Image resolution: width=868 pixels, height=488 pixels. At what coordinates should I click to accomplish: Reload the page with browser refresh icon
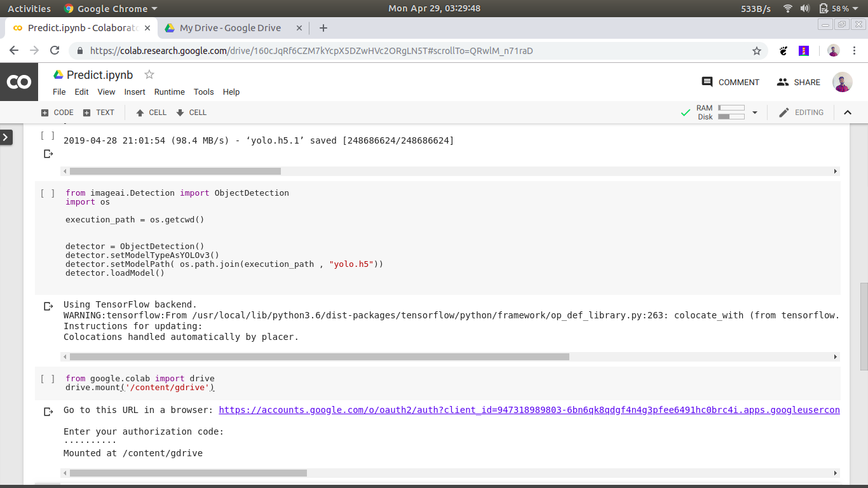[55, 51]
